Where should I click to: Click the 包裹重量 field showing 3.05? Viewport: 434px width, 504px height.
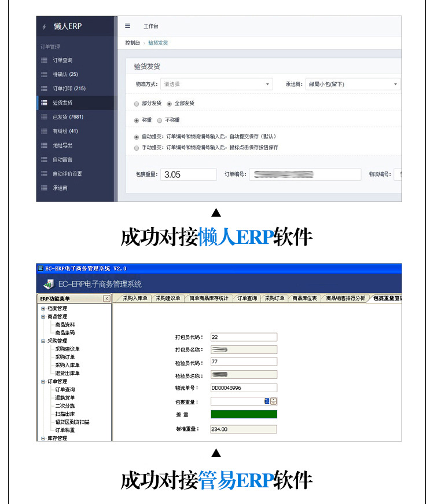click(189, 174)
